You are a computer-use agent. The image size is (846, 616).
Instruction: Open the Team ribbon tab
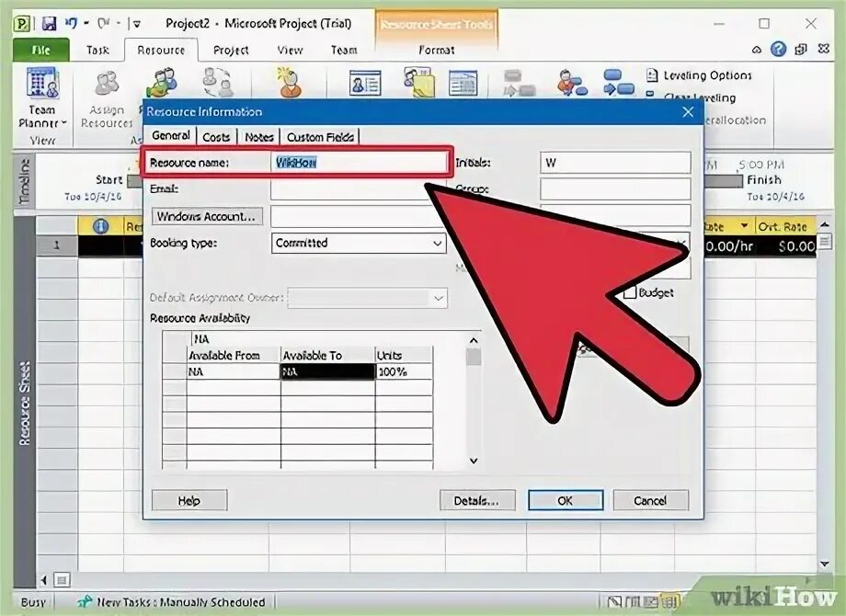[x=344, y=51]
